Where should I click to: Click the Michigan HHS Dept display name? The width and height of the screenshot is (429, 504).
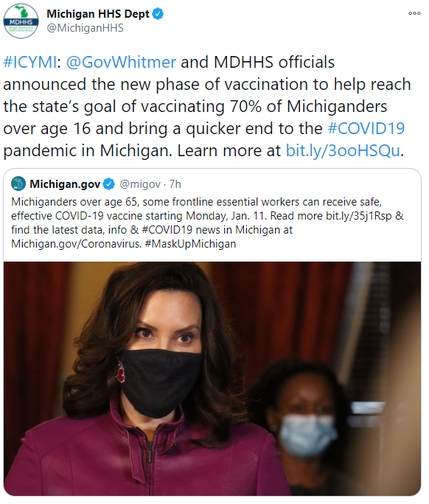(98, 14)
